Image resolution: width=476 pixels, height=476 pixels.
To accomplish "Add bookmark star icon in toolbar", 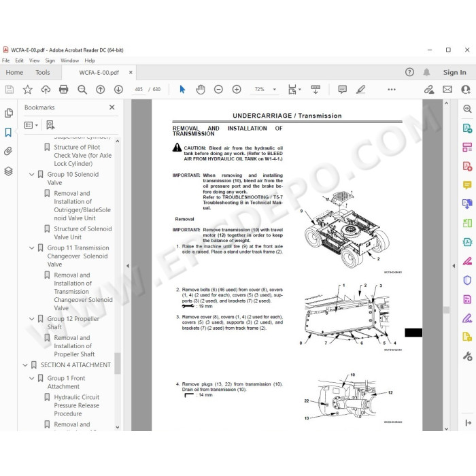I will click(x=28, y=89).
